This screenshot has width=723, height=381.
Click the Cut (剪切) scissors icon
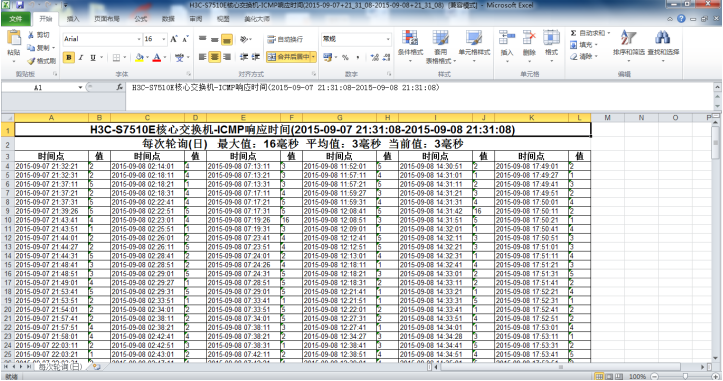[31, 35]
